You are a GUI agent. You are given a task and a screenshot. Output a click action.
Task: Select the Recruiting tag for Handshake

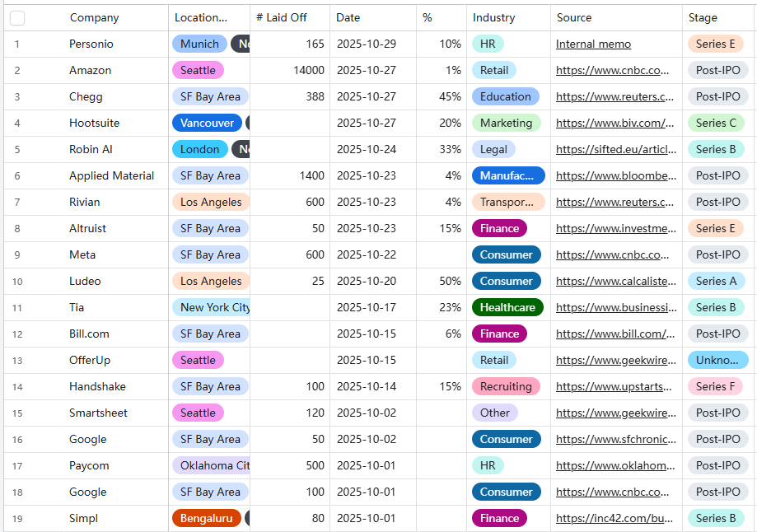pyautogui.click(x=506, y=387)
